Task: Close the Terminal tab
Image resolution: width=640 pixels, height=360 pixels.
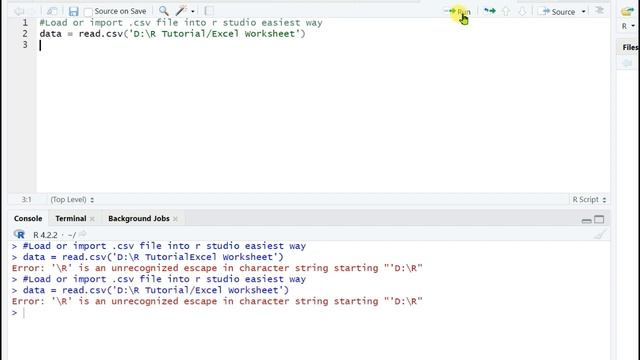Action: point(92,219)
